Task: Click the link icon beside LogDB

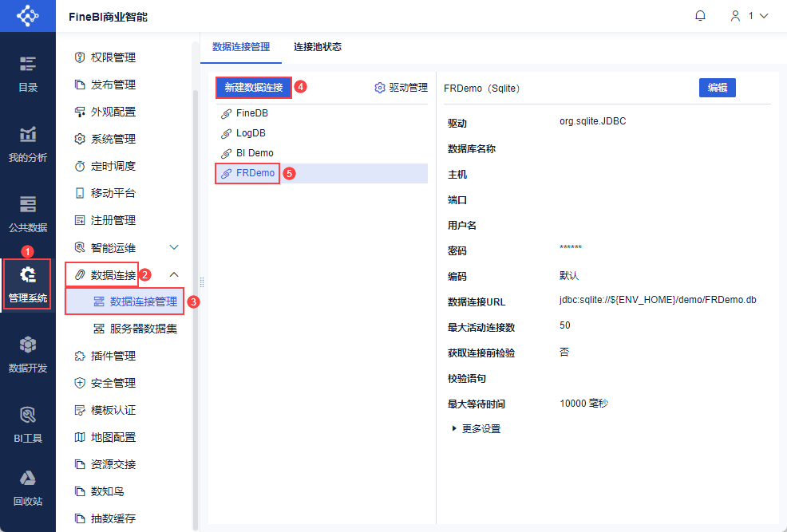Action: tap(227, 134)
